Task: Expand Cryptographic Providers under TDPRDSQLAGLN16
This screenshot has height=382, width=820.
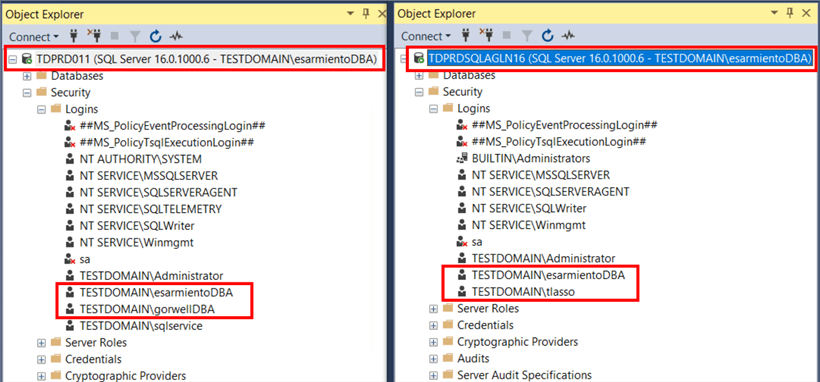Action: 434,342
